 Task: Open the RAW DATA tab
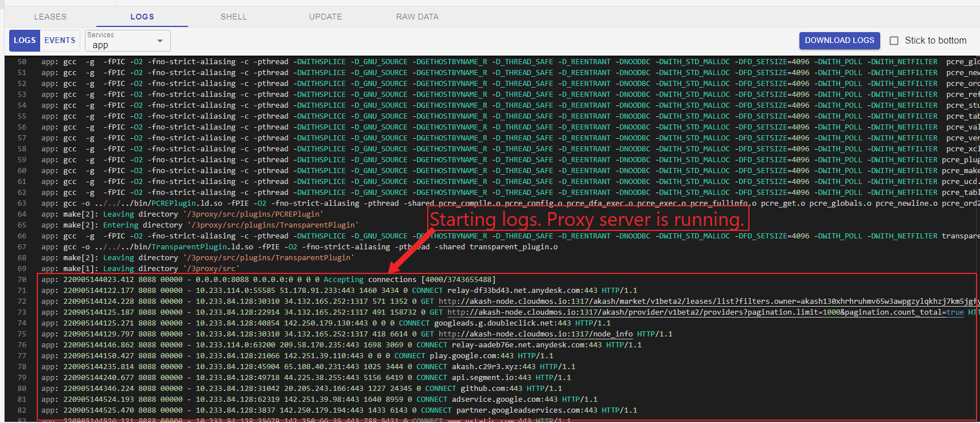(417, 17)
